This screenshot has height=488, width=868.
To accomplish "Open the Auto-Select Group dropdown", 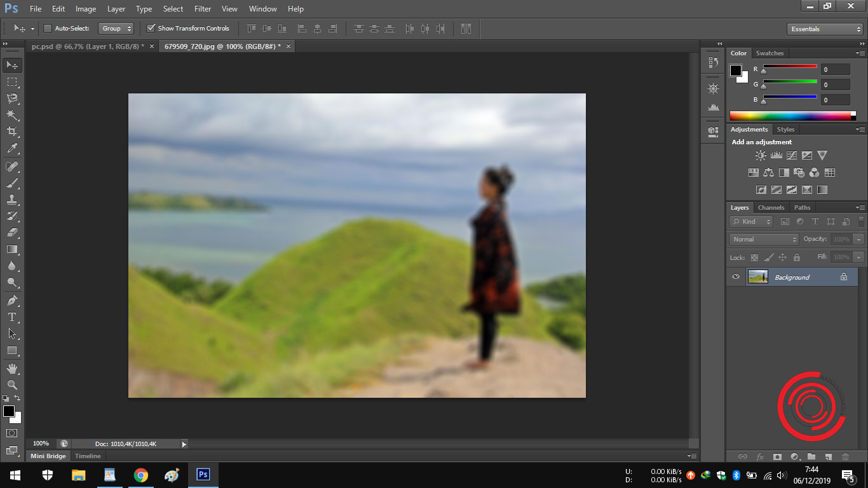I will [x=116, y=28].
